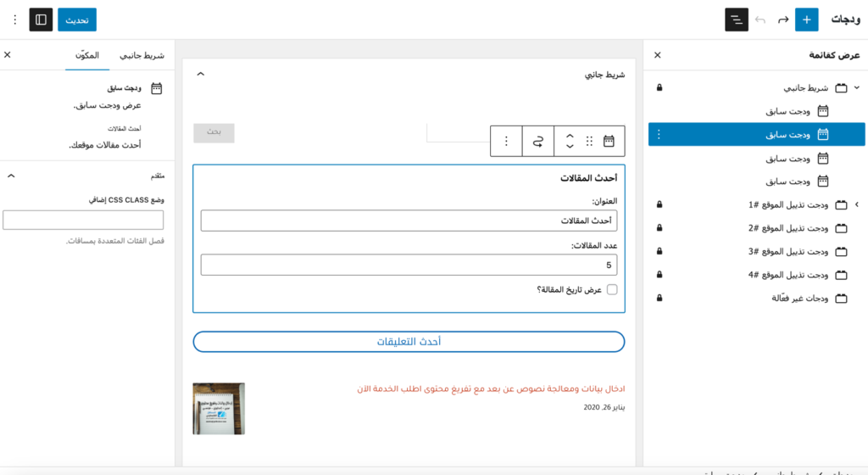Click calendar icon in block settings panel
This screenshot has height=475, width=868.
[157, 88]
